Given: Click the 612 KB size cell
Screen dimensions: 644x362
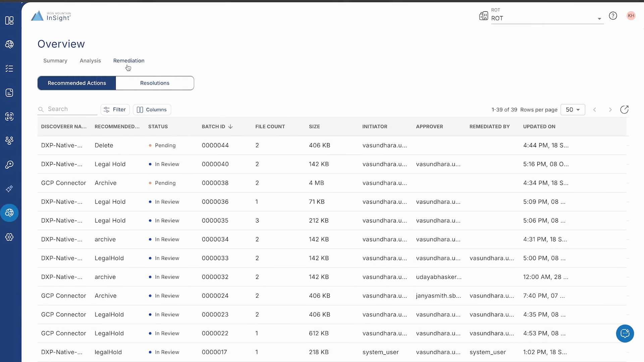Looking at the screenshot, I should 319,333.
